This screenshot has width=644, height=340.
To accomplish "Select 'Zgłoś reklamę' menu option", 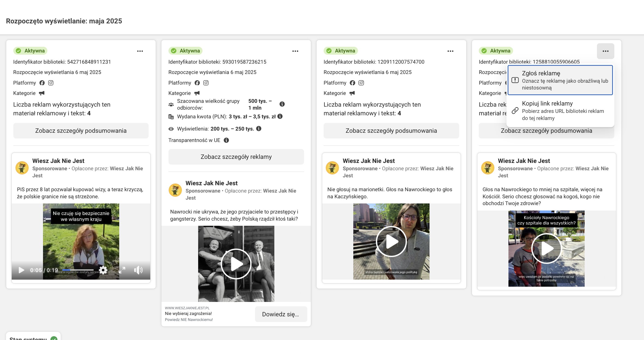I will click(x=560, y=80).
